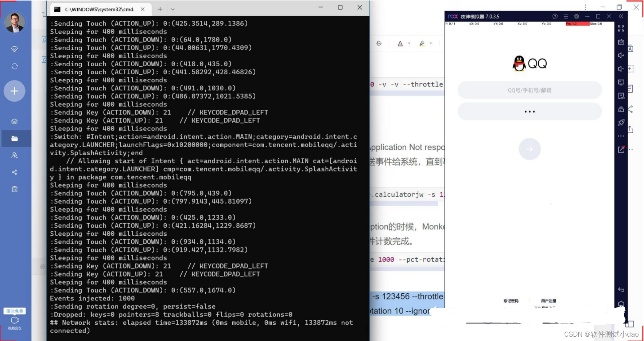This screenshot has height=341, width=644.
Task: Click the QQ login arrow button
Action: coord(529,149)
